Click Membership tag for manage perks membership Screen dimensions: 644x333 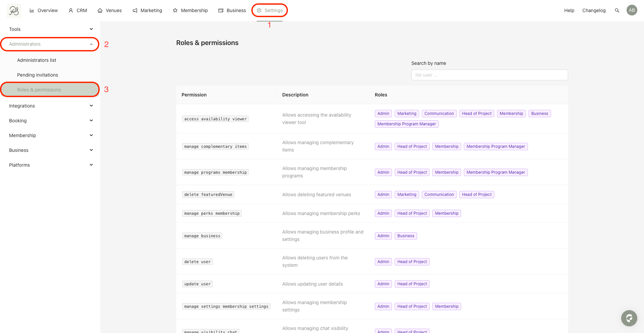[447, 213]
